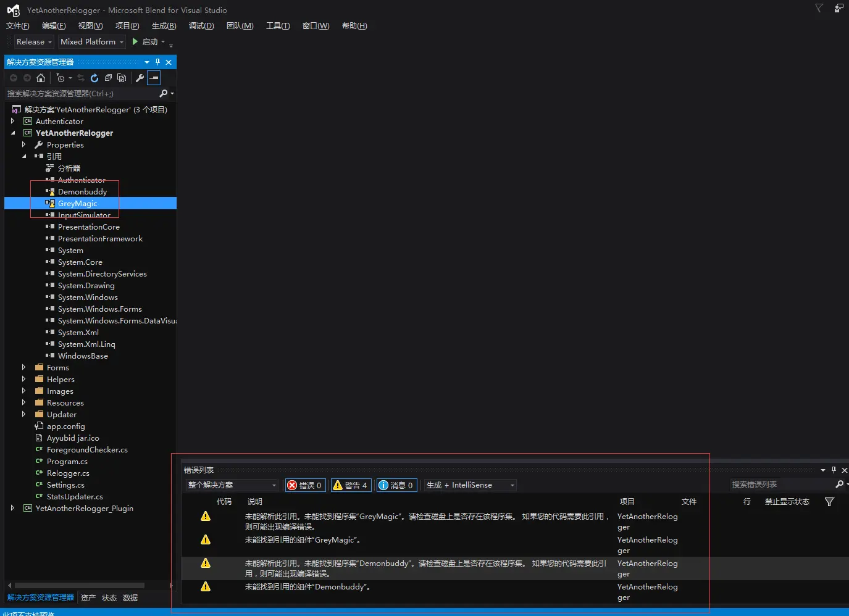The image size is (849, 616).
Task: Toggle the errors 0 filter button
Action: 304,485
